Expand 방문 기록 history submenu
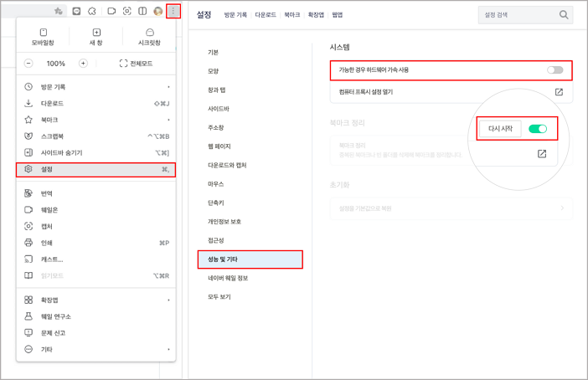This screenshot has height=380, width=588. pyautogui.click(x=96, y=87)
